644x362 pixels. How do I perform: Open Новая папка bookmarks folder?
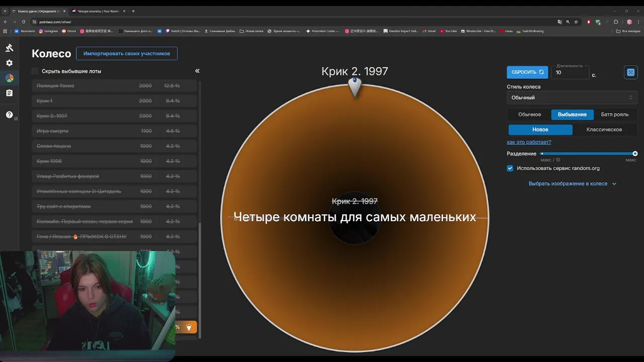click(x=252, y=31)
